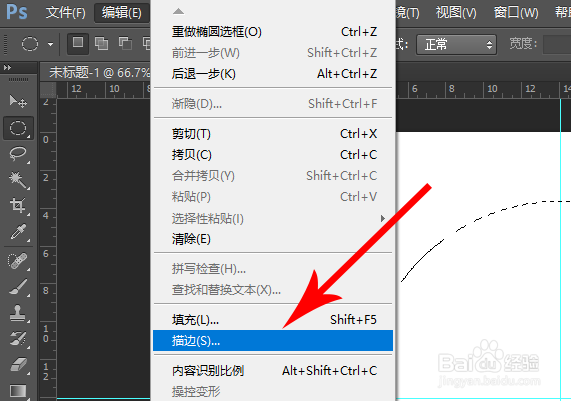Choose 拷贝(C) from the menu
Image resolution: width=571 pixels, height=401 pixels.
click(273, 155)
